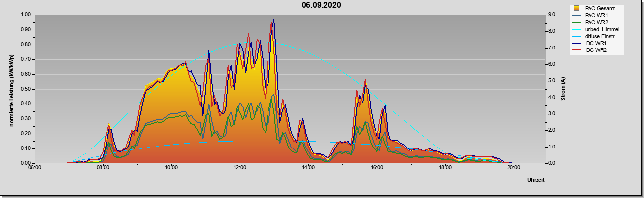Click the chart title 06.09.2020
Screen dimensions: 644x198
point(322,5)
